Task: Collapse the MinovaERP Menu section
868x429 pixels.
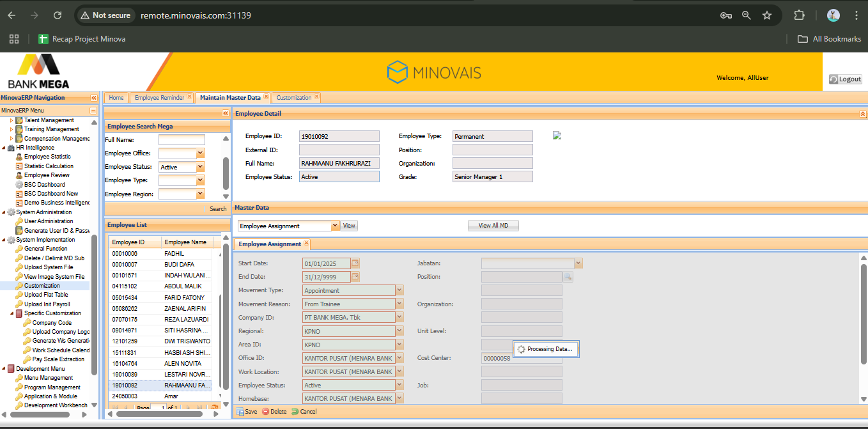Action: click(93, 111)
